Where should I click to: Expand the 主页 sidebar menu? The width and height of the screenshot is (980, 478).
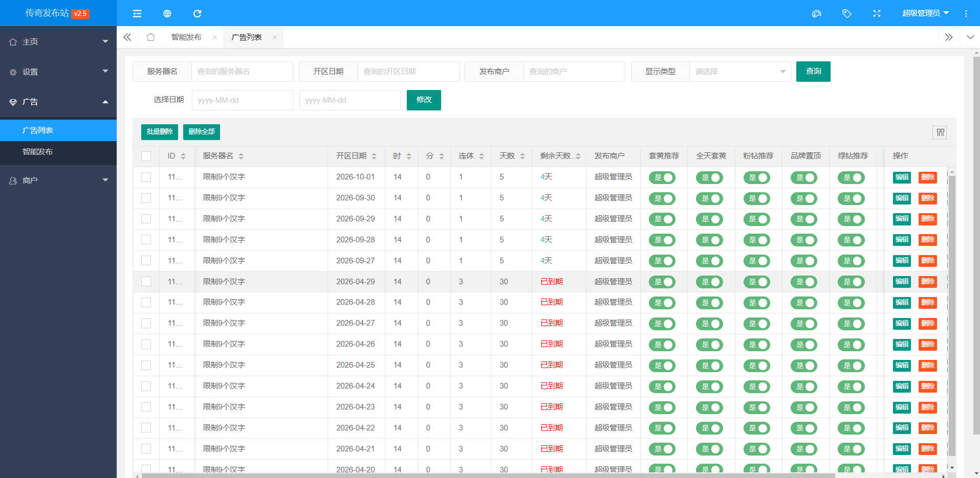58,42
